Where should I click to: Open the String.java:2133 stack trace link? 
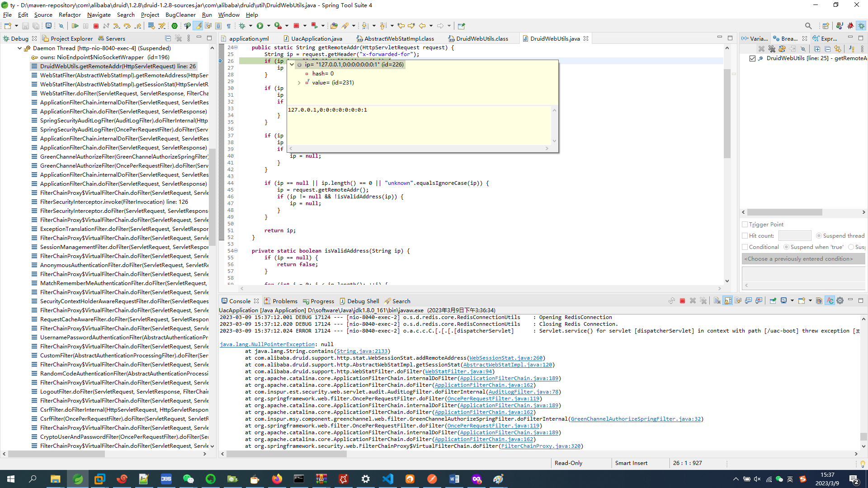362,351
